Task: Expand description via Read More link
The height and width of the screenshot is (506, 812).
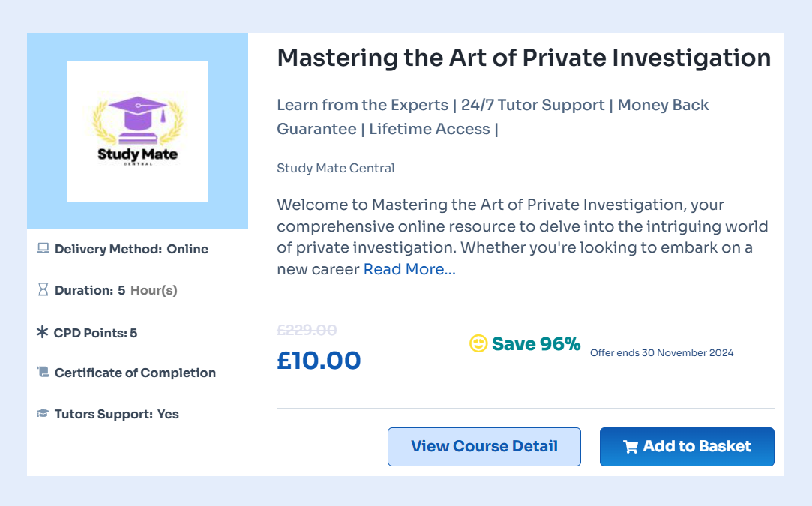Action: [x=409, y=269]
